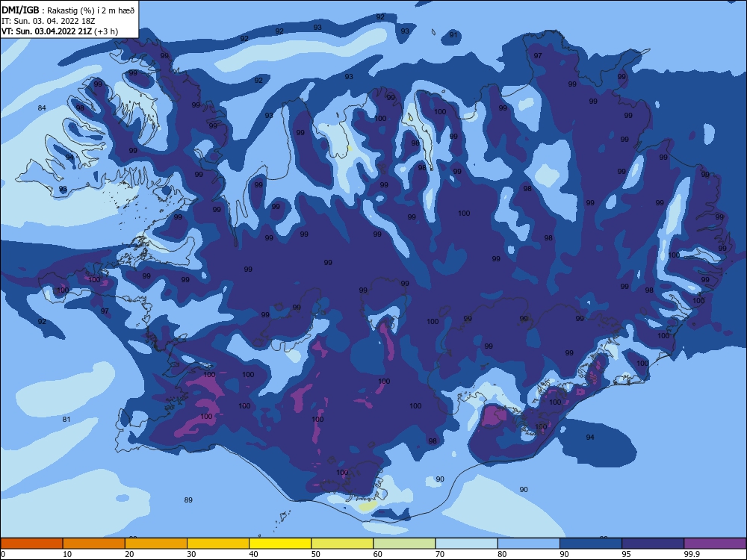Viewport: 747px width, 560px height.
Task: Click the purple legend swatch above 99.9
Action: (715, 544)
